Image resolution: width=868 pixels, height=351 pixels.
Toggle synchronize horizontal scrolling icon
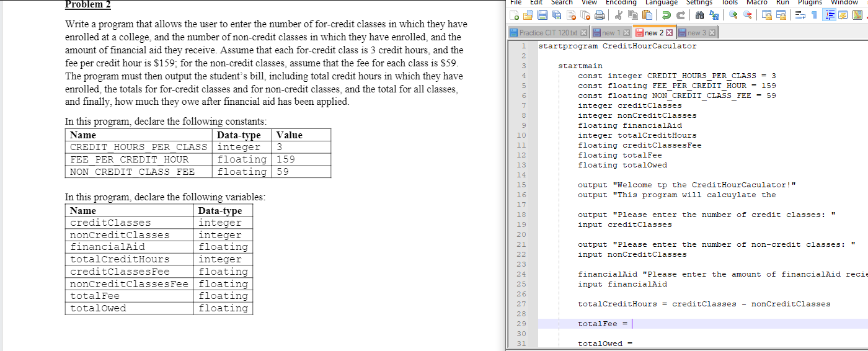click(781, 15)
